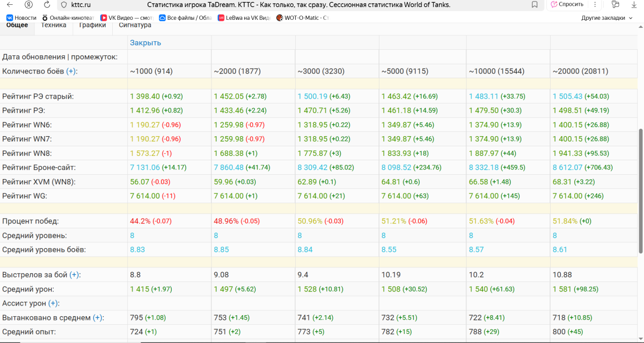This screenshot has width=644, height=343.
Task: Expand Ассист урон (+) row
Action: coord(53,303)
